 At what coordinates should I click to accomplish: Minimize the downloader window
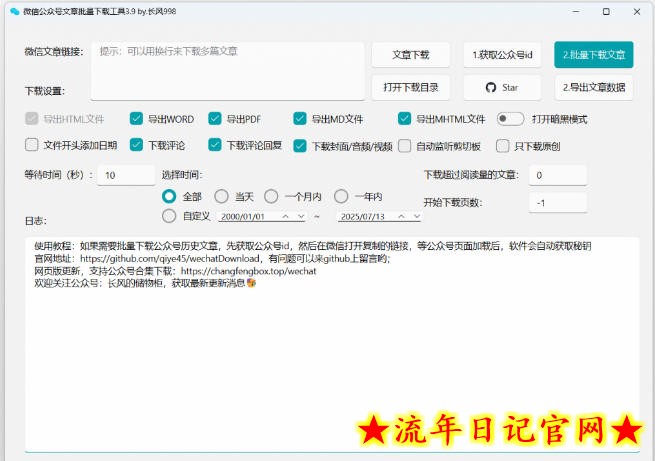576,11
